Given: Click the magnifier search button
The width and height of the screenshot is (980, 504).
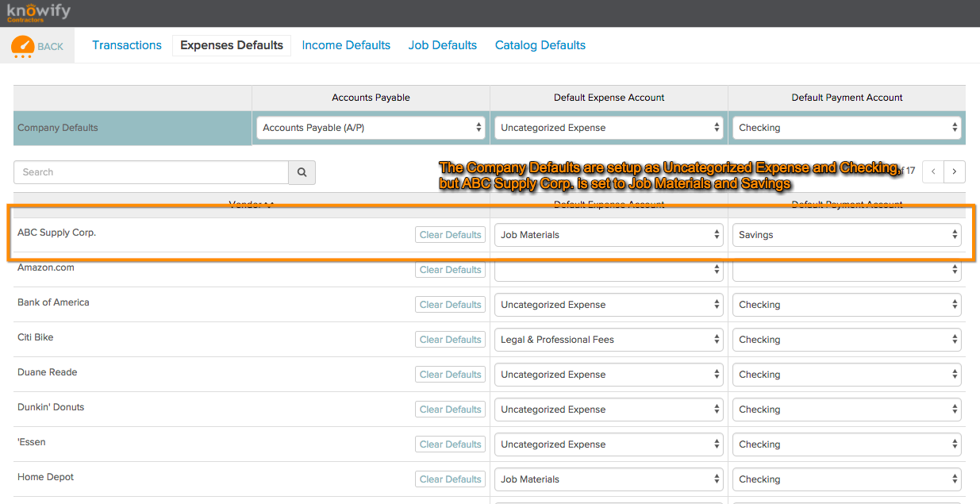Looking at the screenshot, I should click(302, 172).
